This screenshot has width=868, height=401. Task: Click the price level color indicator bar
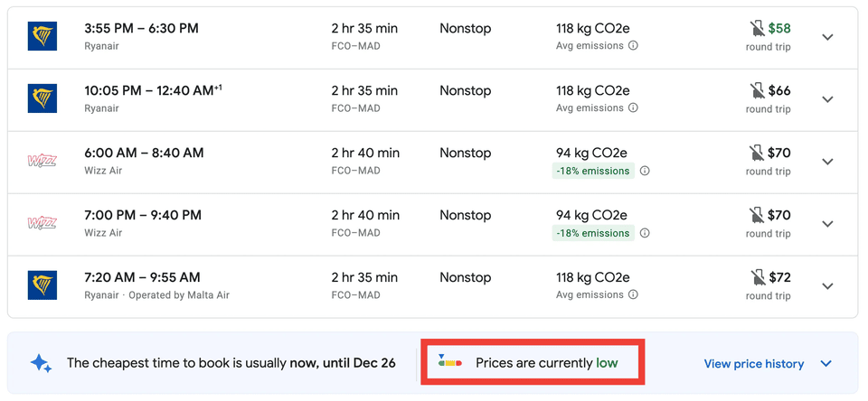[x=449, y=362]
